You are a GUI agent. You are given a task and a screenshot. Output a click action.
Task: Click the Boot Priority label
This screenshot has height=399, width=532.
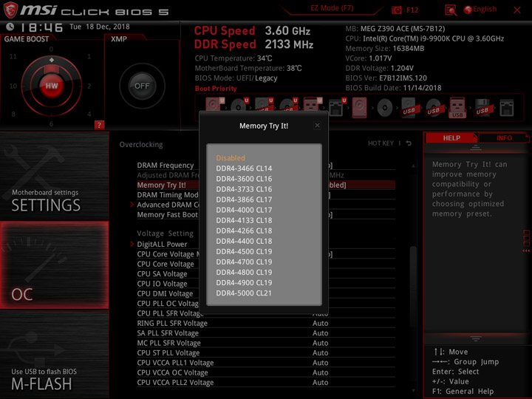(x=216, y=89)
